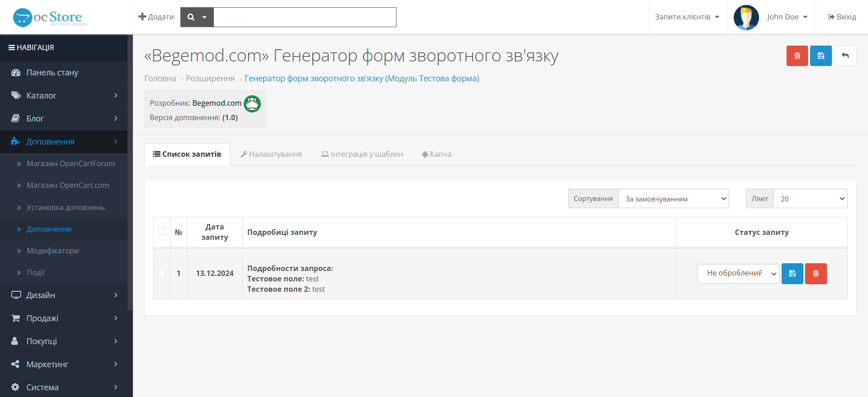Click the back arrow icon in header

(845, 56)
